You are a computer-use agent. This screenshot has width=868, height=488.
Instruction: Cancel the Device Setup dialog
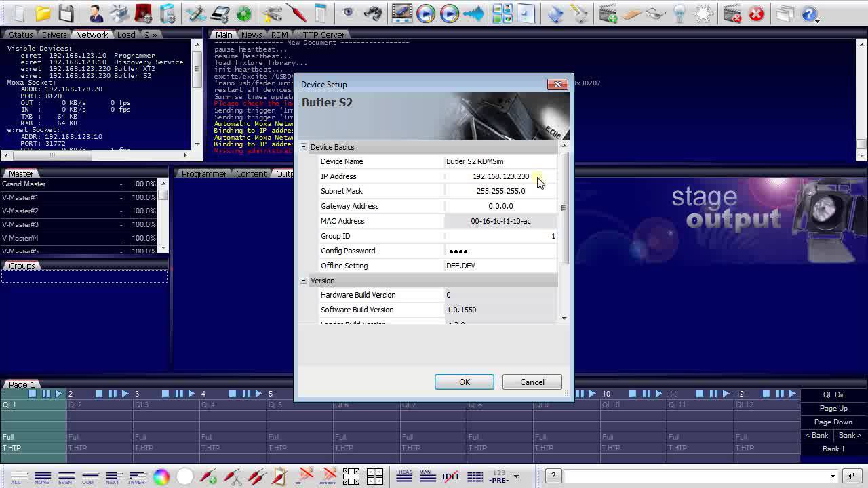click(532, 382)
